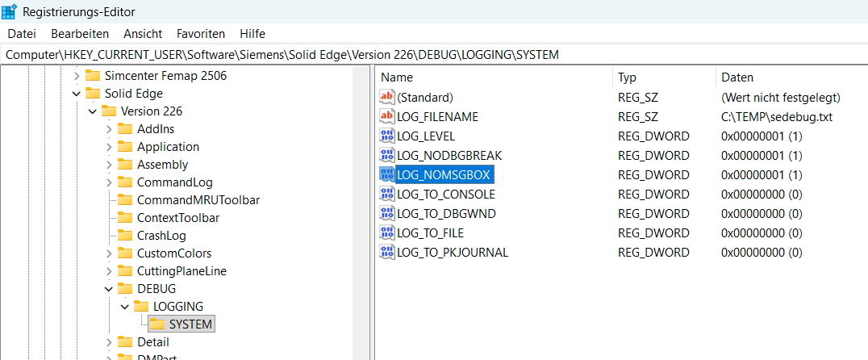The width and height of the screenshot is (868, 360).
Task: Click the DWORD icon of LOG_TO_CONSOLE
Action: click(386, 194)
